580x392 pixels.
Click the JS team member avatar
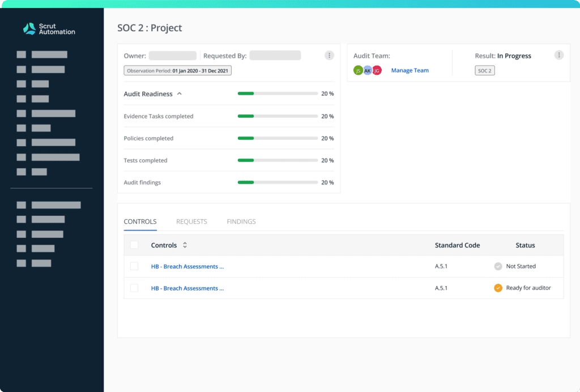pyautogui.click(x=358, y=70)
